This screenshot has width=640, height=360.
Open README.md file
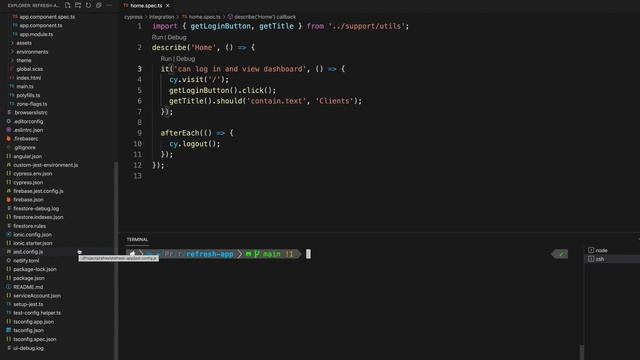(28, 287)
